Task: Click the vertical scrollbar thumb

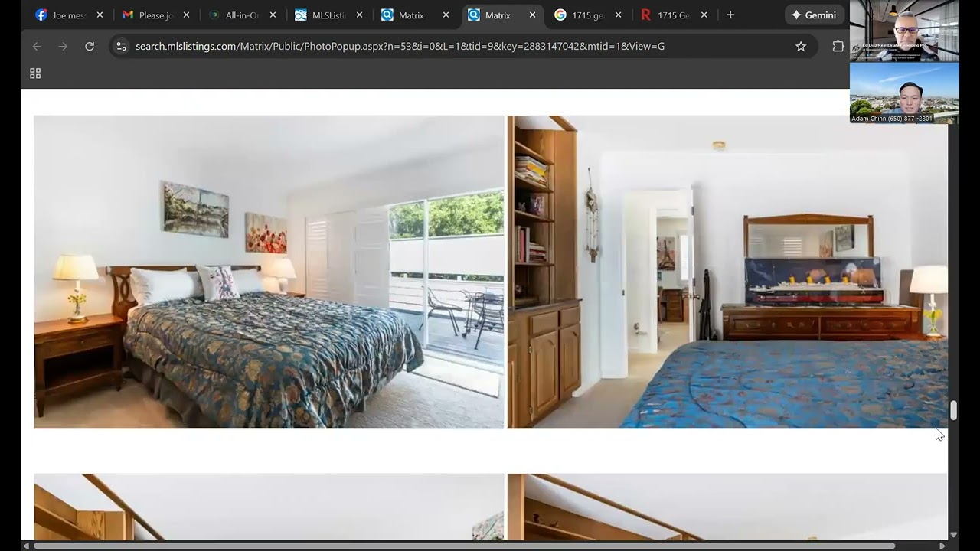Action: pos(954,410)
